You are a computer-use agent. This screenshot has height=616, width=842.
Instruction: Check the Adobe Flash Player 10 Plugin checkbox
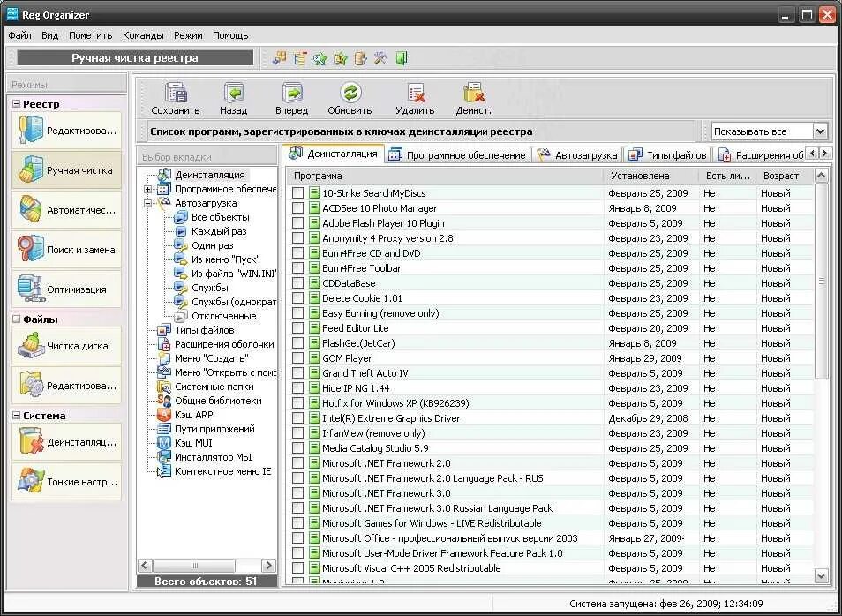click(x=298, y=223)
